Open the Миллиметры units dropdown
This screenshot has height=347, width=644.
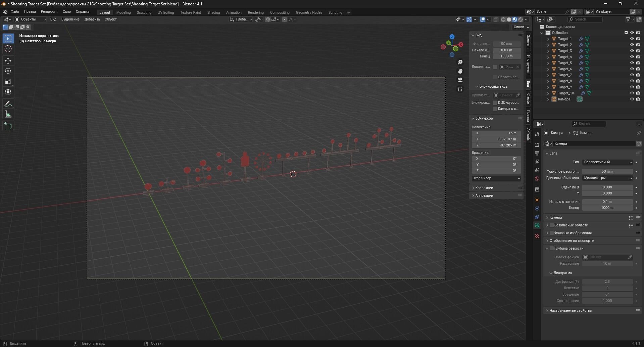[x=607, y=178]
